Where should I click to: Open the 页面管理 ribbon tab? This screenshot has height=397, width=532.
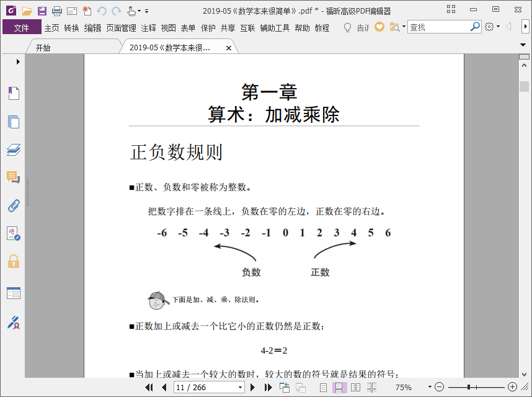(121, 28)
